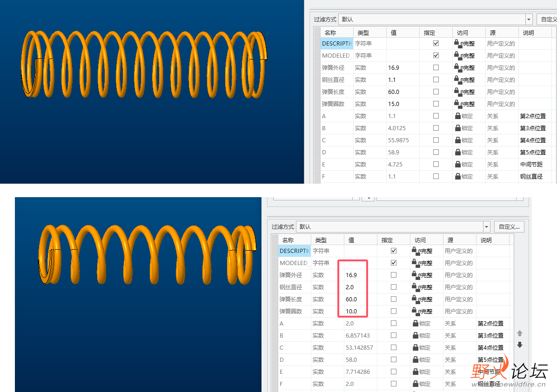This screenshot has height=392, width=557.
Task: Click the value 53.142857 in row C
Action: click(x=359, y=347)
